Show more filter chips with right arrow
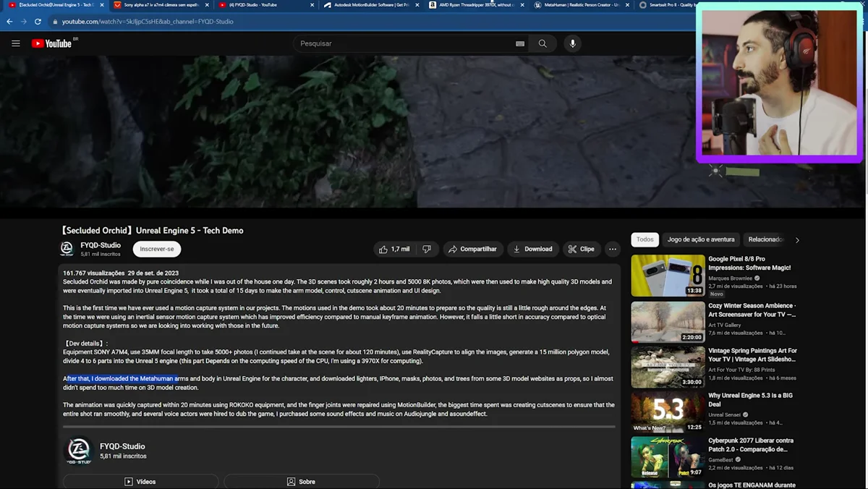Image resolution: width=868 pixels, height=489 pixels. [x=797, y=239]
